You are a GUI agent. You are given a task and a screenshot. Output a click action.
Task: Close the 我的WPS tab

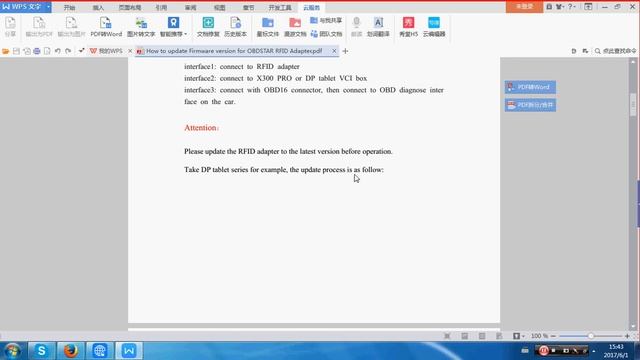pos(130,51)
